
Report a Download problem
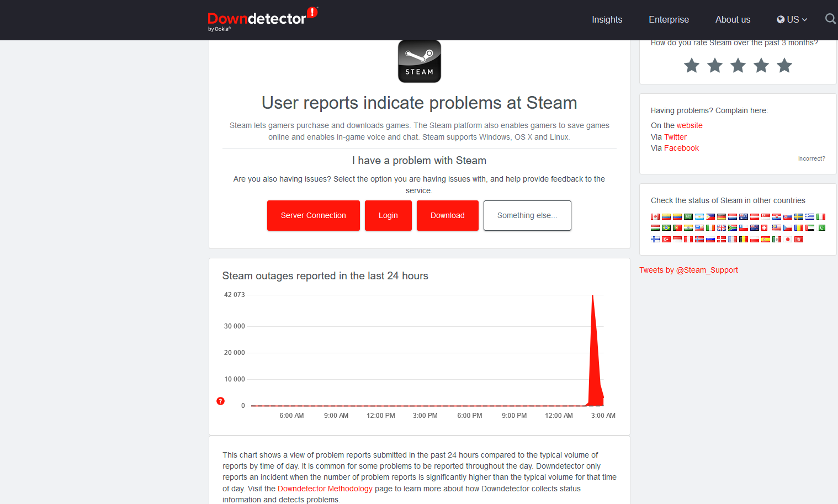tap(448, 215)
